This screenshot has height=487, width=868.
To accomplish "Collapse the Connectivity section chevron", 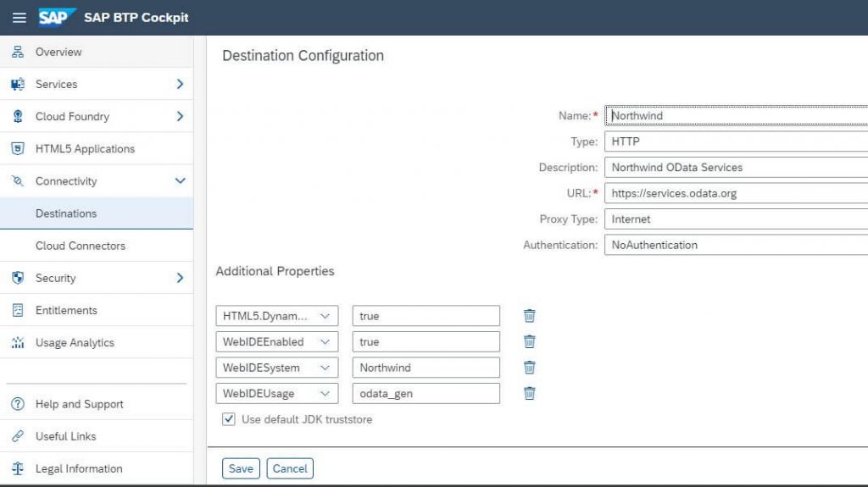I will (180, 181).
